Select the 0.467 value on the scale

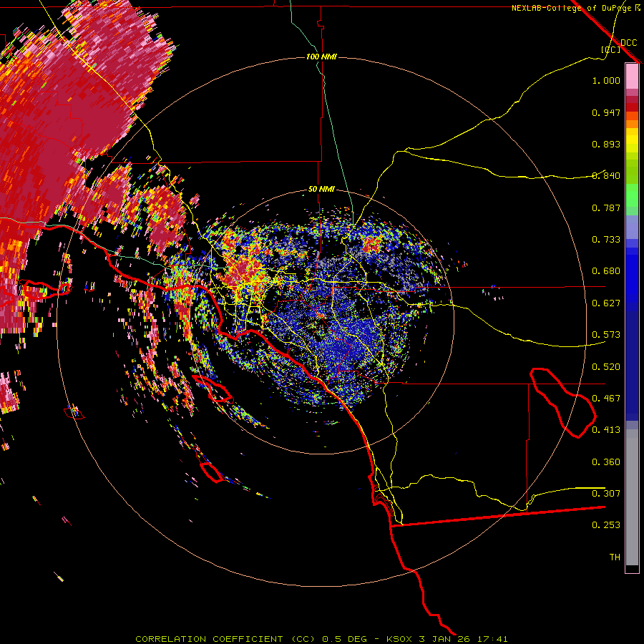tap(606, 399)
